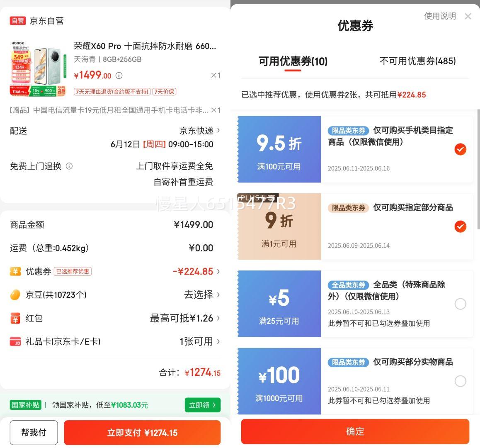Tap the 9.5折 coupon blue value card
Image resolution: width=480 pixels, height=448 pixels.
tap(279, 149)
